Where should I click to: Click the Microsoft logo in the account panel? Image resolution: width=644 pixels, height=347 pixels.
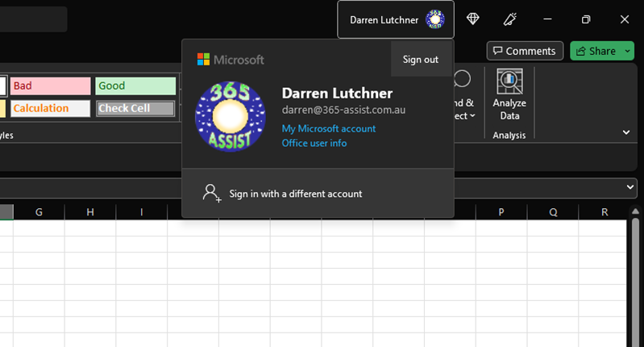[231, 60]
